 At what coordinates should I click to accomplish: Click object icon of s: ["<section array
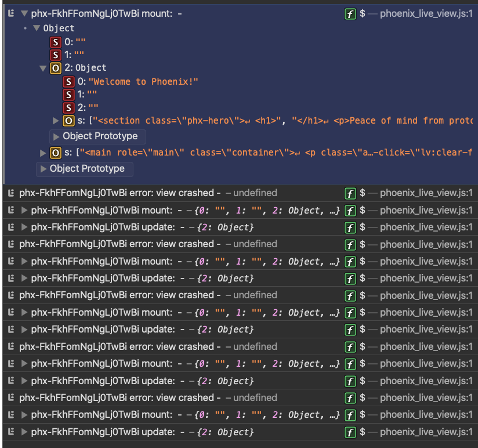coord(68,121)
